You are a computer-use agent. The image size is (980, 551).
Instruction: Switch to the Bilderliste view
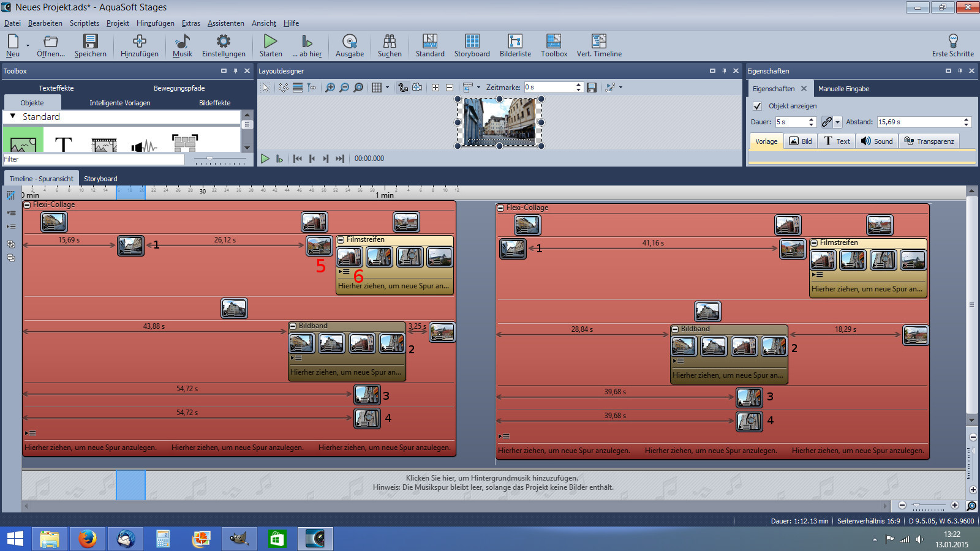(x=514, y=42)
